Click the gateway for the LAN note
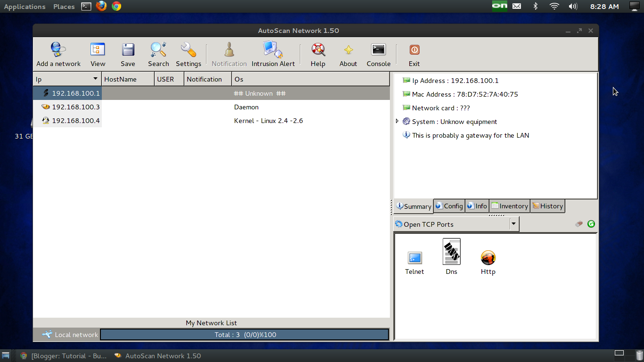 (471, 135)
